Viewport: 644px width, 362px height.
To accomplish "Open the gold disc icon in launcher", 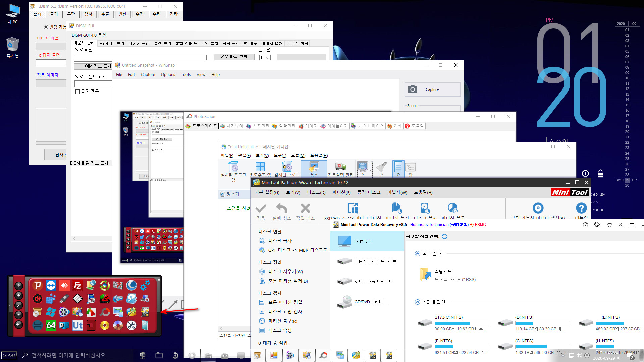I will point(105,325).
